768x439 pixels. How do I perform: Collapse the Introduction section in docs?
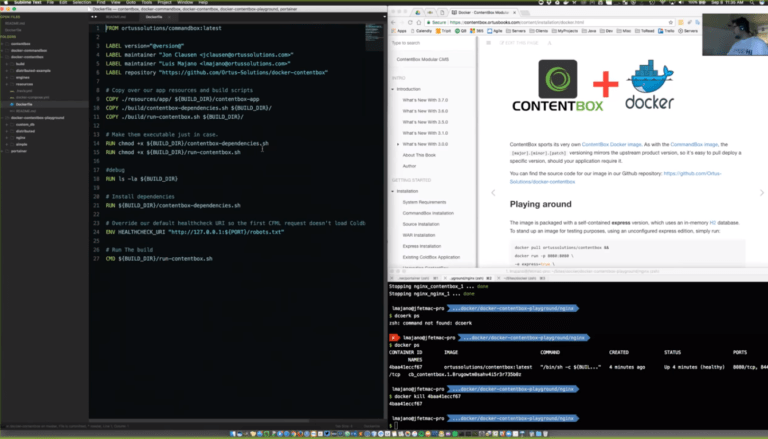point(393,89)
